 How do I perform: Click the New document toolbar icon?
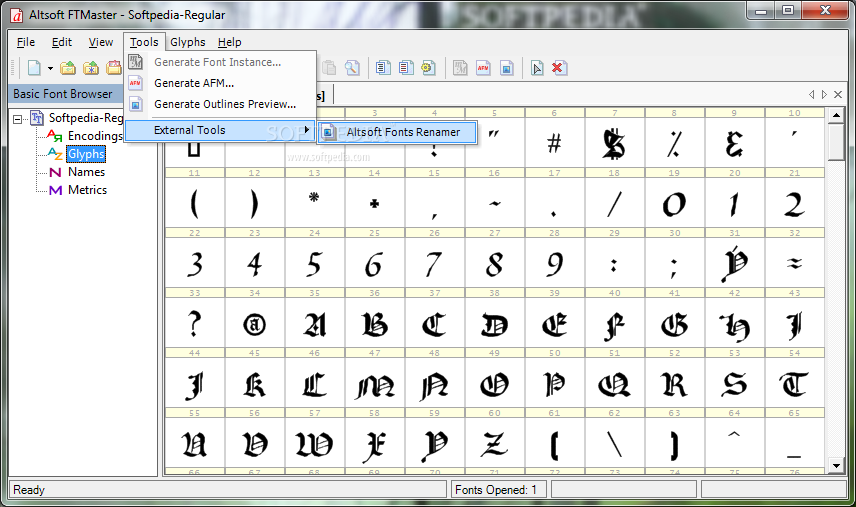34,68
